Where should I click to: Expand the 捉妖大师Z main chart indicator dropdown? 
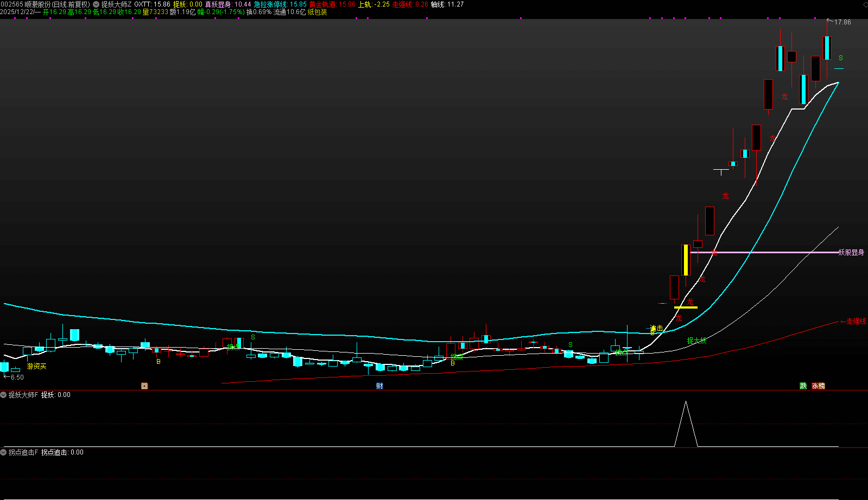(x=96, y=4)
